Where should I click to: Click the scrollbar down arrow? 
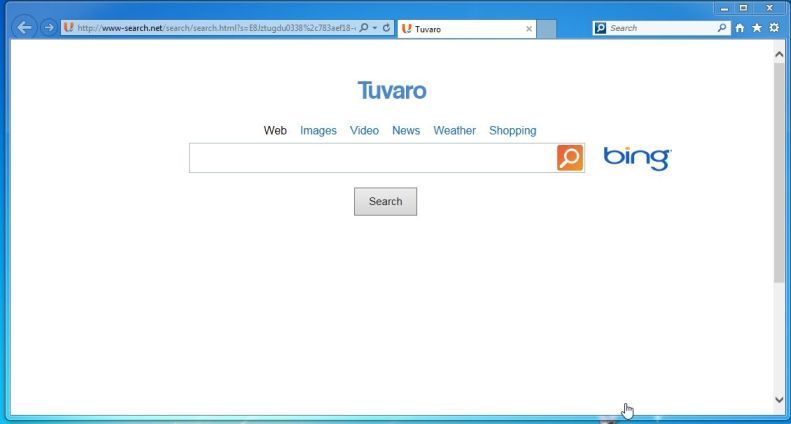(x=779, y=399)
